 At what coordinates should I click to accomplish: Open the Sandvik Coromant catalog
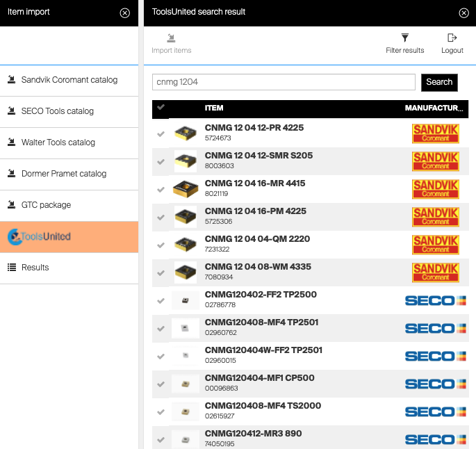coord(69,80)
